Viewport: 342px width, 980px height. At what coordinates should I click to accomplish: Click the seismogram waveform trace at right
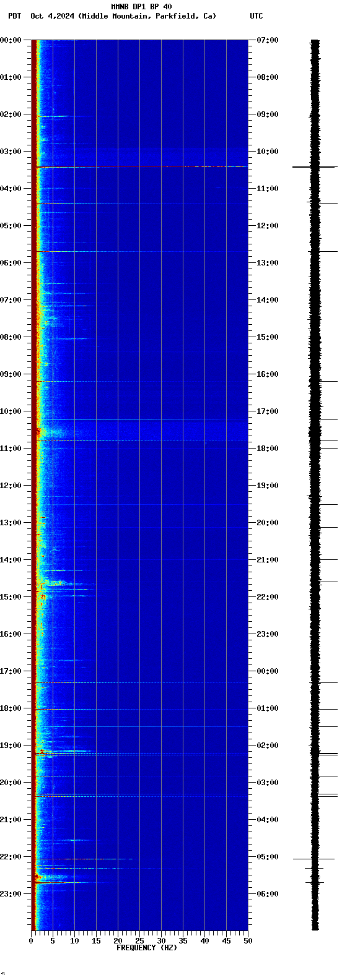(315, 485)
